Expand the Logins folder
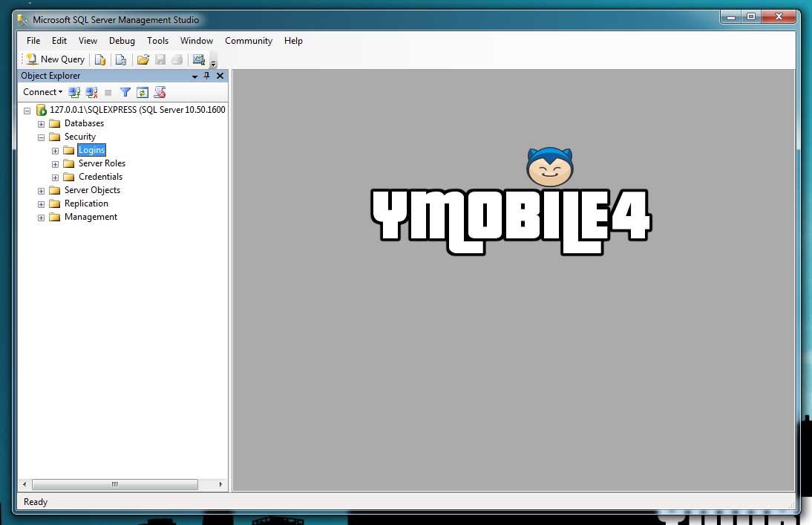The width and height of the screenshot is (812, 525). (55, 151)
